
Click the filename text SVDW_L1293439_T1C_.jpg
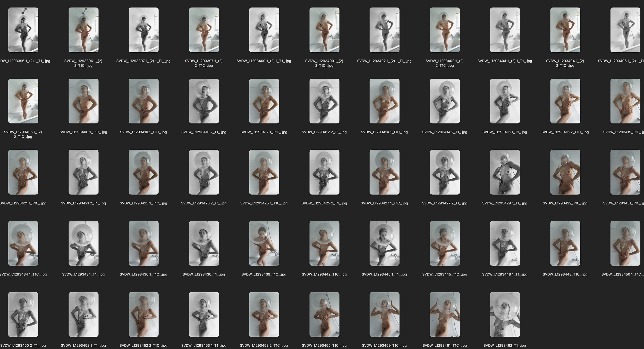tap(263, 274)
